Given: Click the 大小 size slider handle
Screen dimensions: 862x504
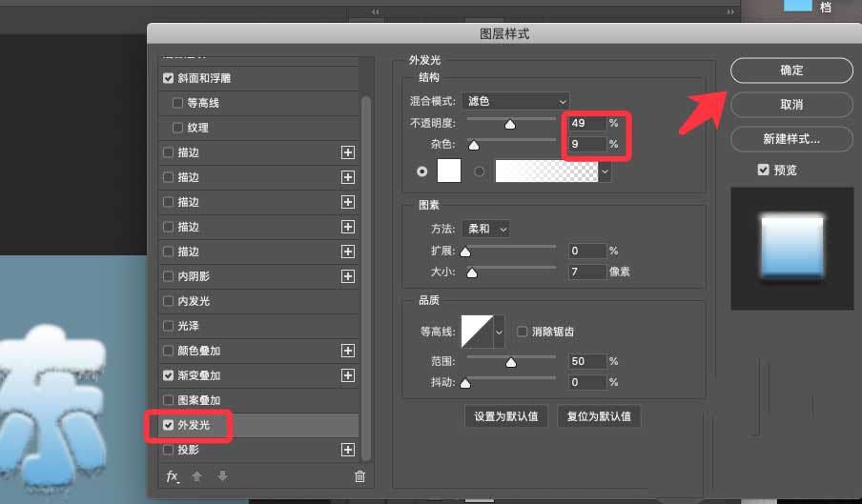Looking at the screenshot, I should tap(472, 272).
